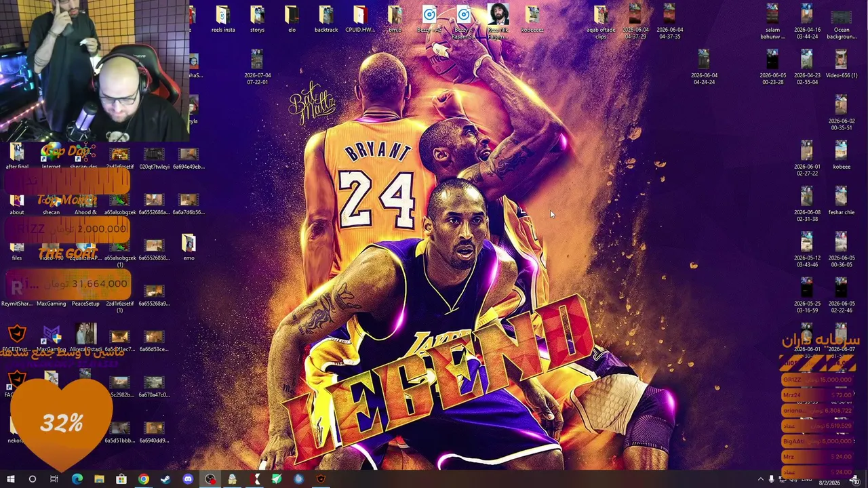Open the 'reels insta' desktop folder
This screenshot has height=488, width=868.
pos(223,20)
